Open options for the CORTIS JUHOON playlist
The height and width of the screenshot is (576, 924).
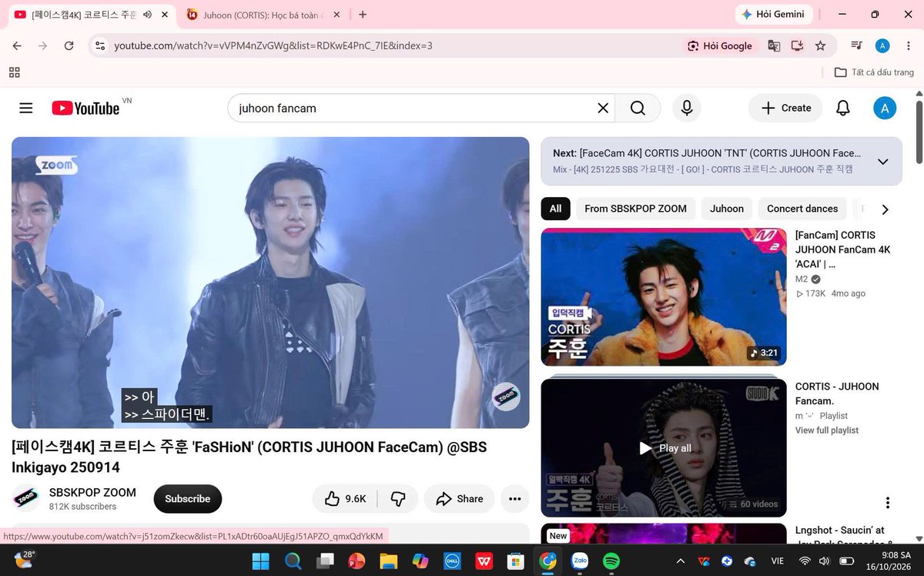(x=887, y=503)
